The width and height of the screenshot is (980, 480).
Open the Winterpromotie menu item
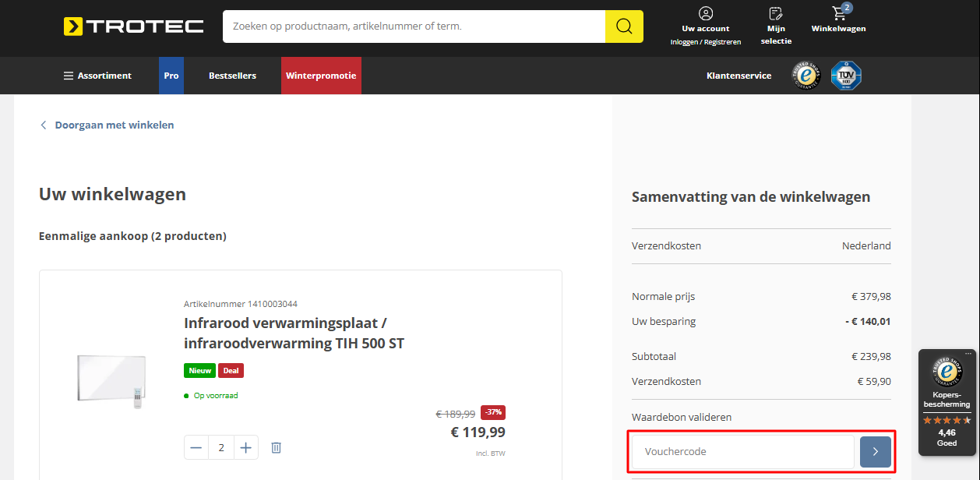[321, 76]
